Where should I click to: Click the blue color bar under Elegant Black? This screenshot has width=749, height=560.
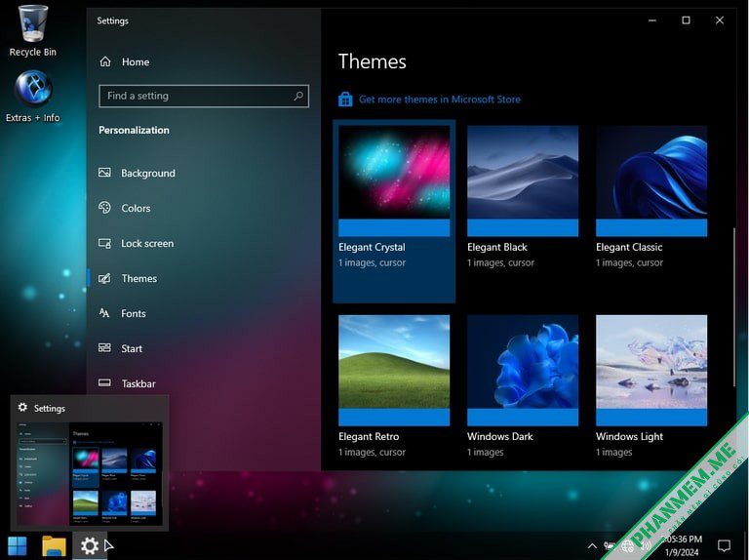coord(523,228)
